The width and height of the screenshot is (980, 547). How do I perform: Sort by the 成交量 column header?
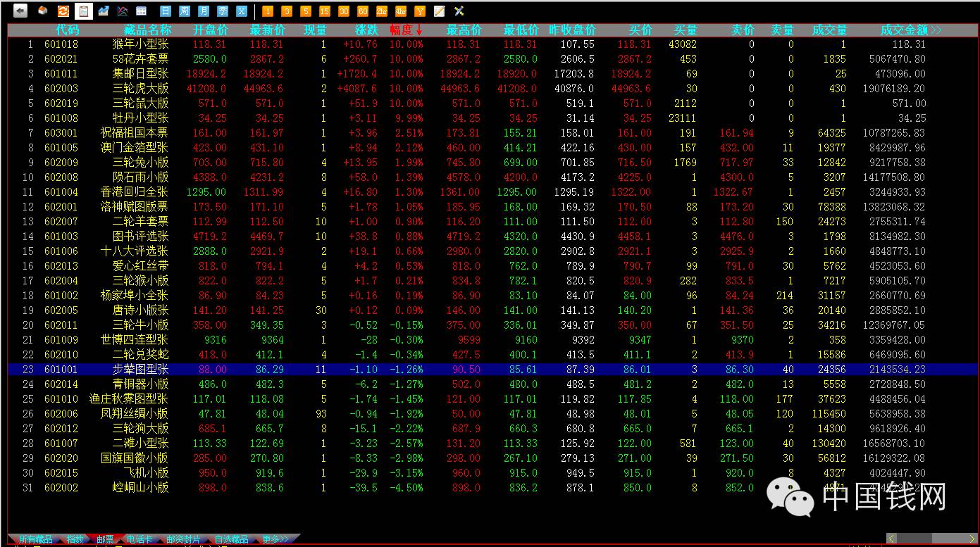point(829,30)
